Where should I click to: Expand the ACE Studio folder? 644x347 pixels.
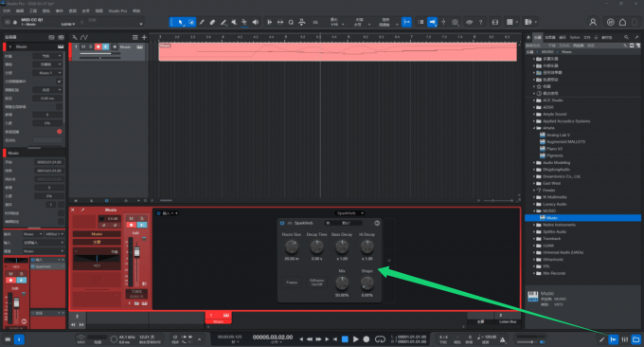coord(534,100)
